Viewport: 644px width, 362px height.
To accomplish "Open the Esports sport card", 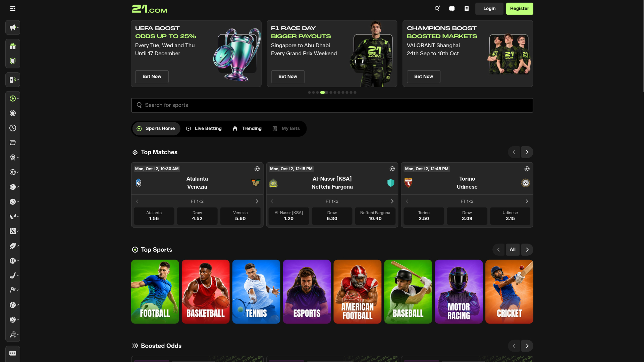I will [x=307, y=292].
